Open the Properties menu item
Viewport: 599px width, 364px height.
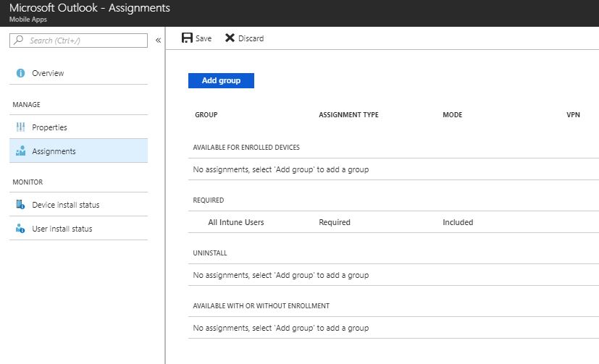78,127
